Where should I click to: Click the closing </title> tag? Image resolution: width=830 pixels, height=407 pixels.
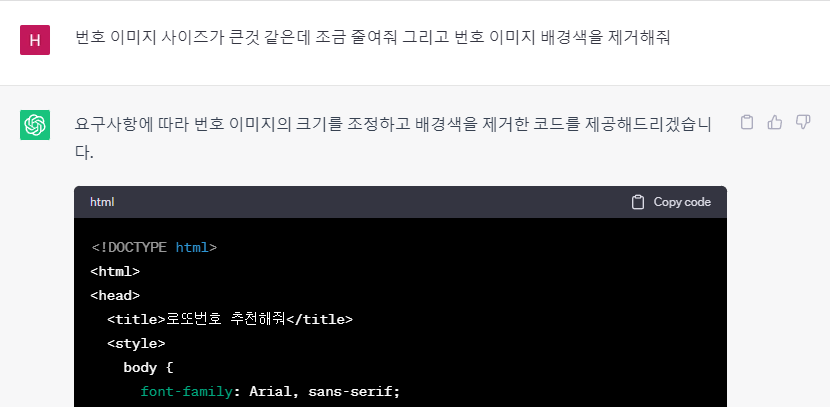tap(320, 319)
